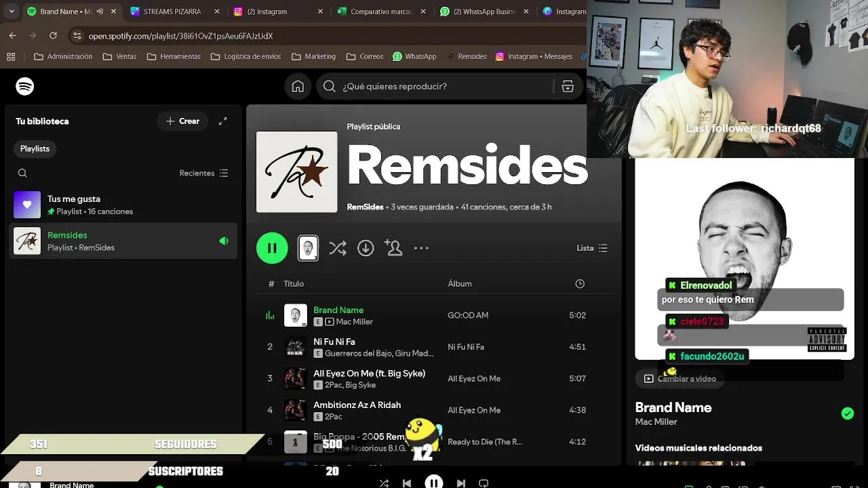Download the Remsides playlist
This screenshot has width=868, height=488.
click(x=366, y=248)
